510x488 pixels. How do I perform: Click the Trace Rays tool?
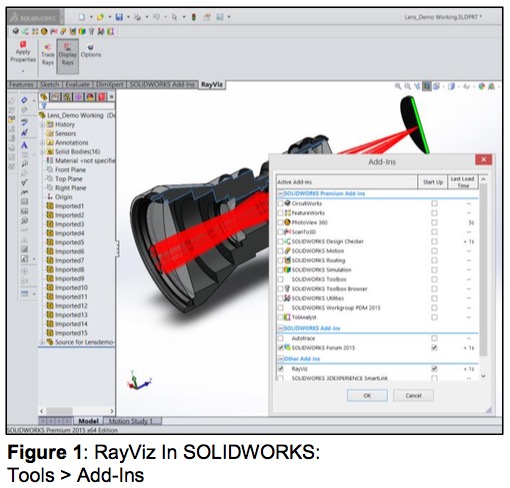point(48,55)
